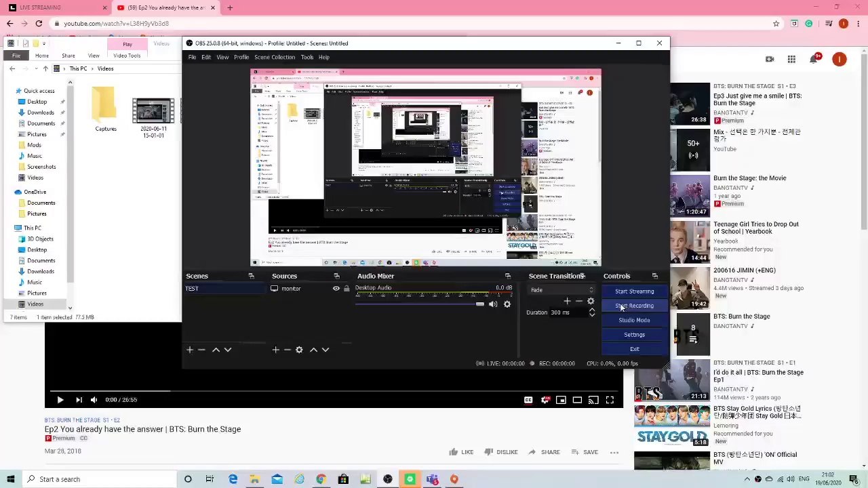Image resolution: width=868 pixels, height=488 pixels.
Task: Add a new source in OBS Sources panel
Action: [275, 350]
